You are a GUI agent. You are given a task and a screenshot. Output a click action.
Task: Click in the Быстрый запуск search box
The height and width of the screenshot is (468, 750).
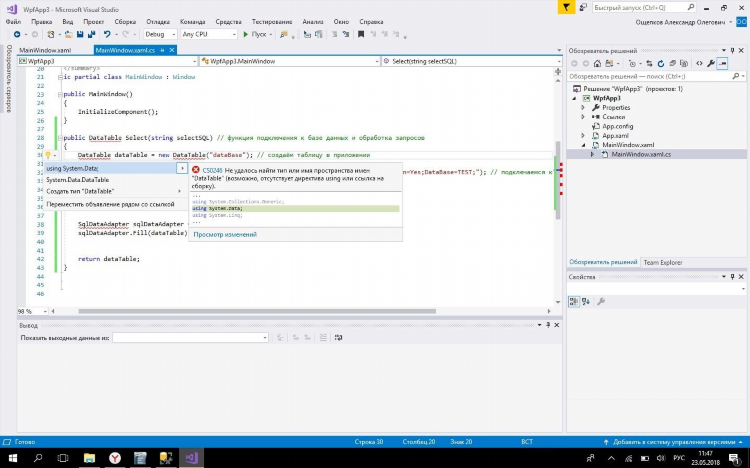[x=644, y=7]
